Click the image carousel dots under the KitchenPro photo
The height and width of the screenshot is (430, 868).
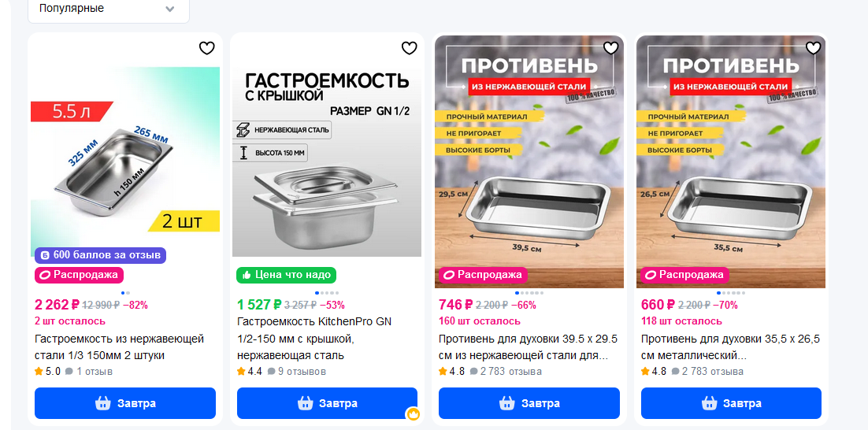click(x=327, y=293)
